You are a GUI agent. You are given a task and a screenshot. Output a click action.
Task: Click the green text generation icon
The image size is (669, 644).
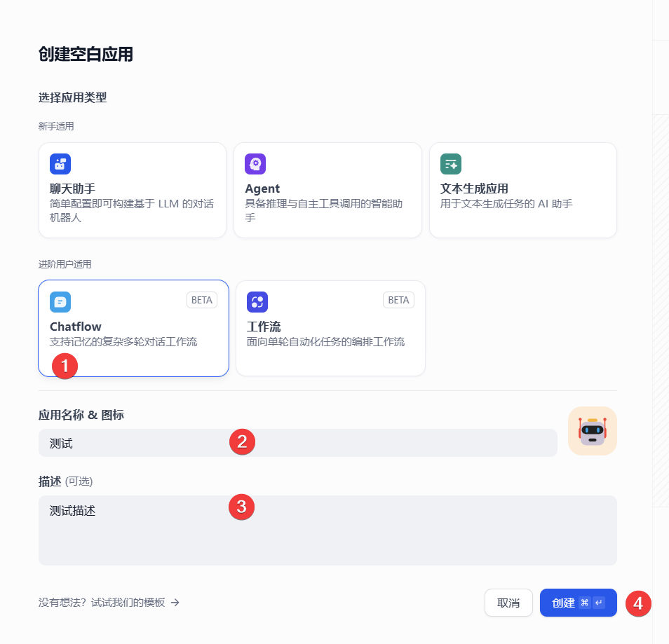click(x=450, y=164)
